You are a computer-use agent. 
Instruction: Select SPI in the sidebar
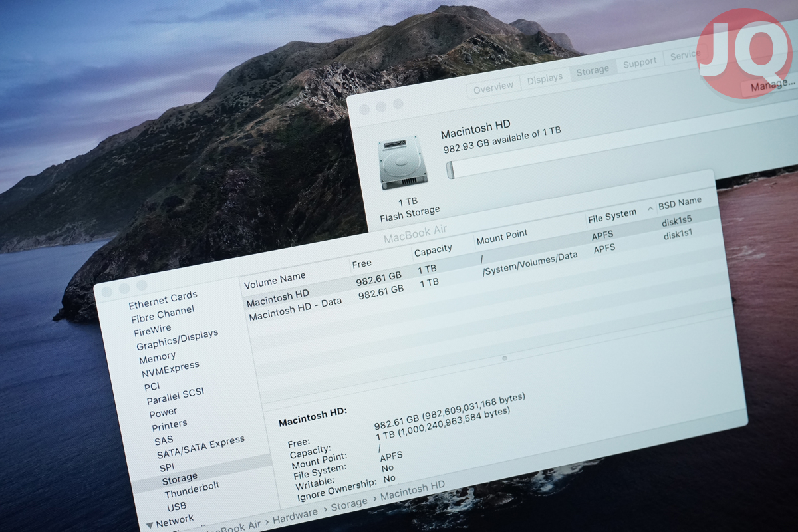pyautogui.click(x=166, y=467)
